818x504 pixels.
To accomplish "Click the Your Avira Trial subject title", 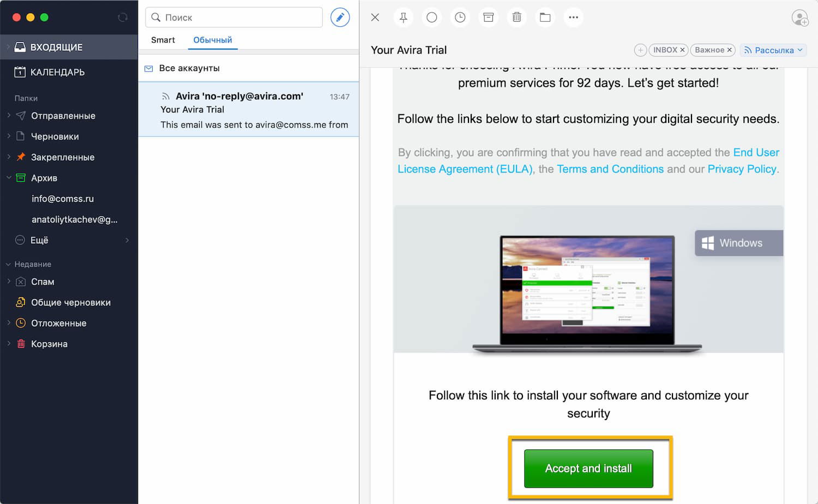I will (408, 50).
